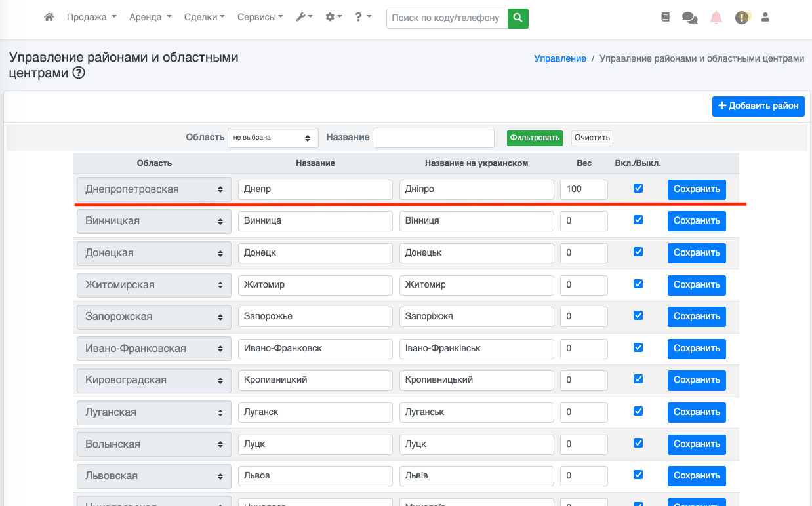Image resolution: width=812 pixels, height=506 pixels.
Task: View notifications via the bell icon
Action: click(716, 18)
